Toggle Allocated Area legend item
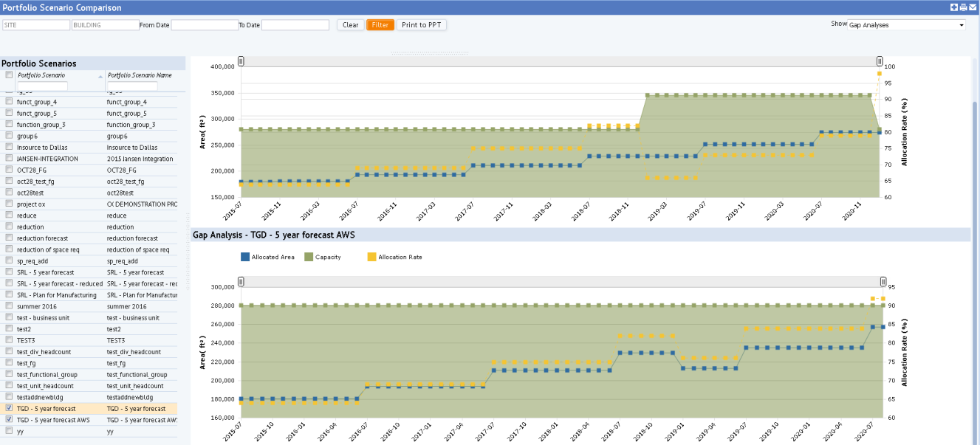Screen dimensions: 980x445 pos(267,258)
